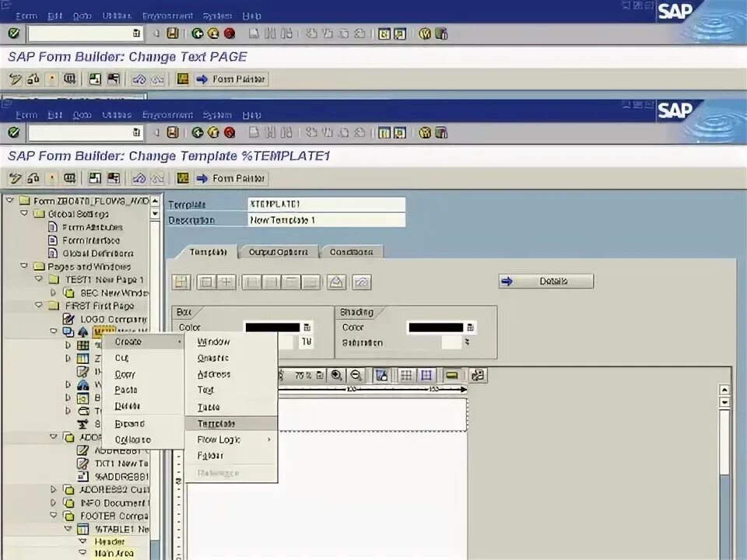The height and width of the screenshot is (560, 747).
Task: Click green Back icon in Change Template window
Action: (x=197, y=132)
